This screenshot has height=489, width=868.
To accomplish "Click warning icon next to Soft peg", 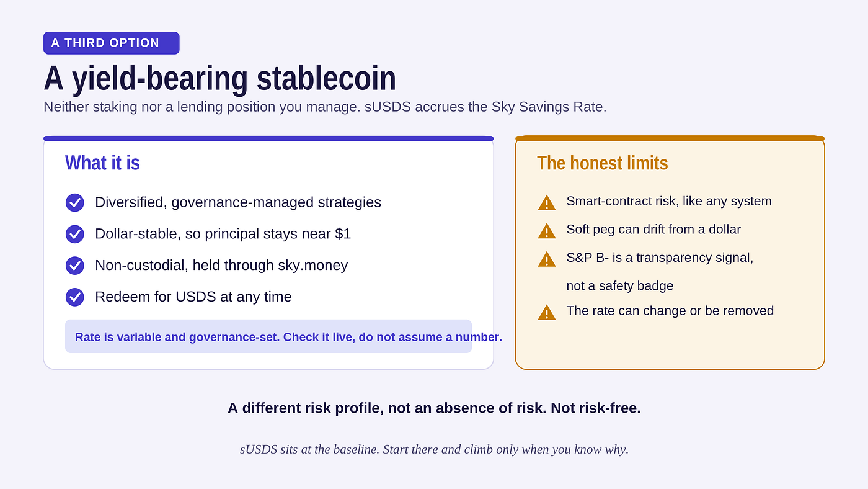I will tap(547, 231).
